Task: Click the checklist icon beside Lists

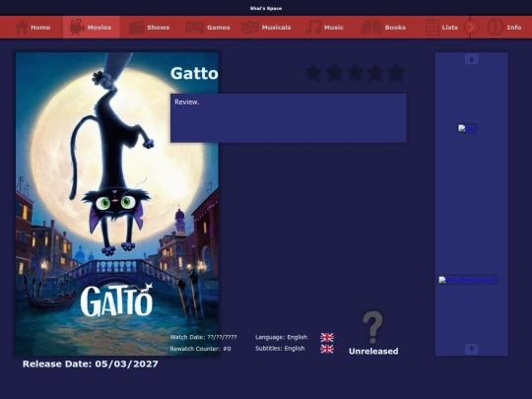Action: (x=432, y=28)
